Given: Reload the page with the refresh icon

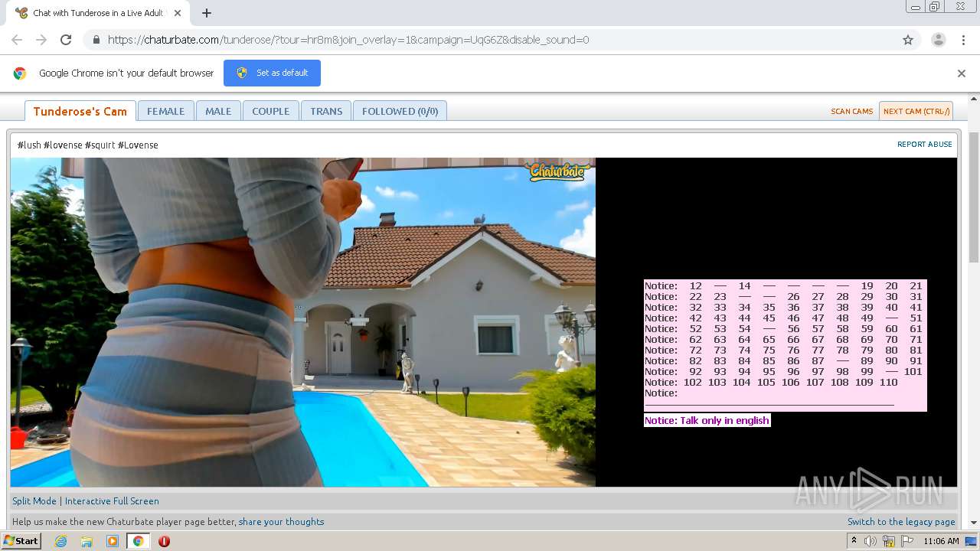Looking at the screenshot, I should click(x=66, y=40).
